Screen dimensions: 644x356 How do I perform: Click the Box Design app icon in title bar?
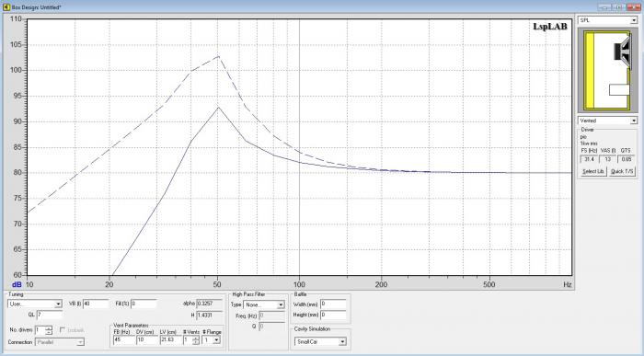pos(6,7)
